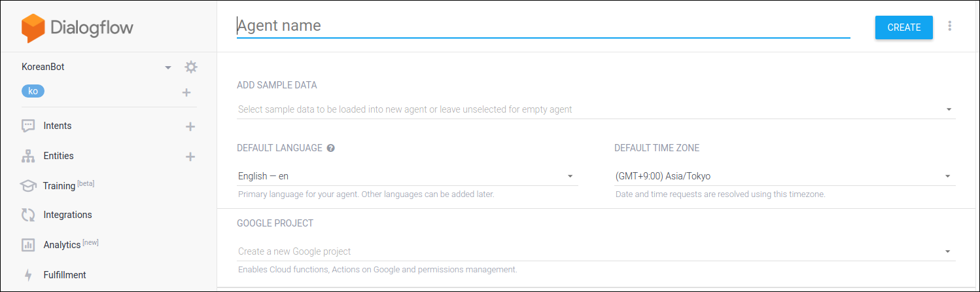980x292 pixels.
Task: Add a new entity with plus icon
Action: [190, 156]
